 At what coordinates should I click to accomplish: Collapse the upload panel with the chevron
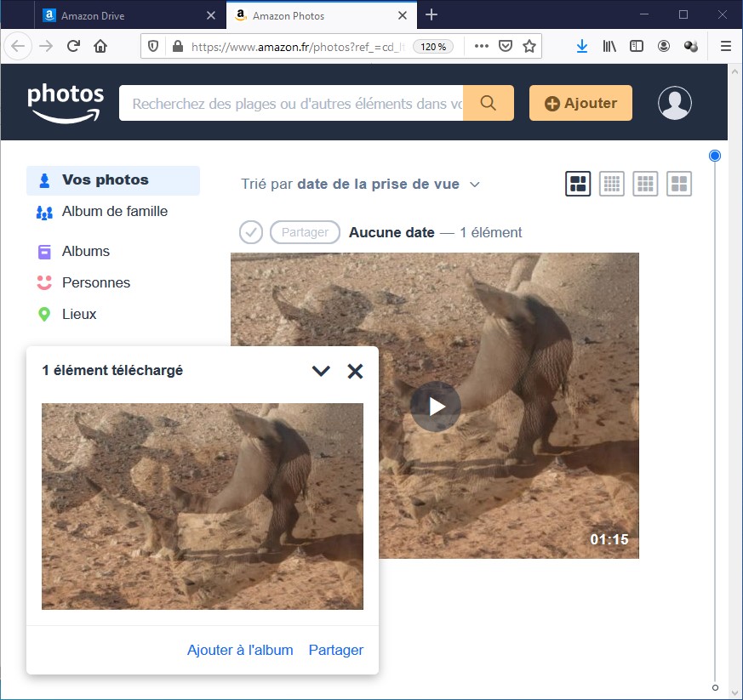[x=321, y=371]
